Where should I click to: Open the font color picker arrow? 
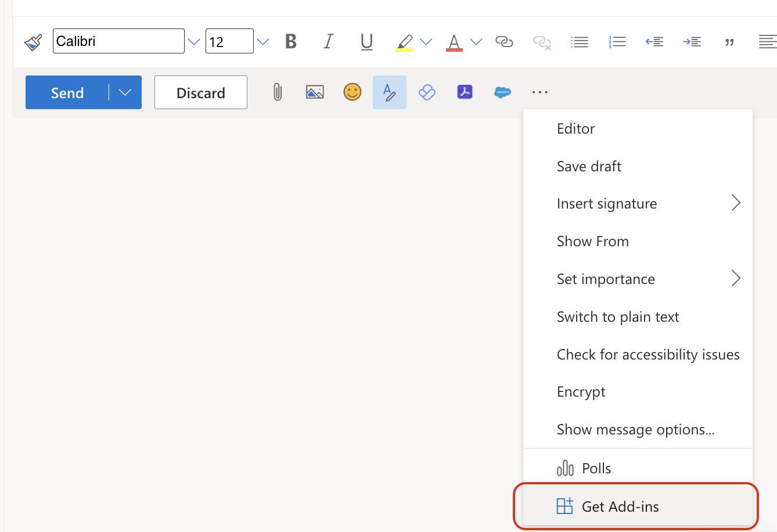click(476, 42)
